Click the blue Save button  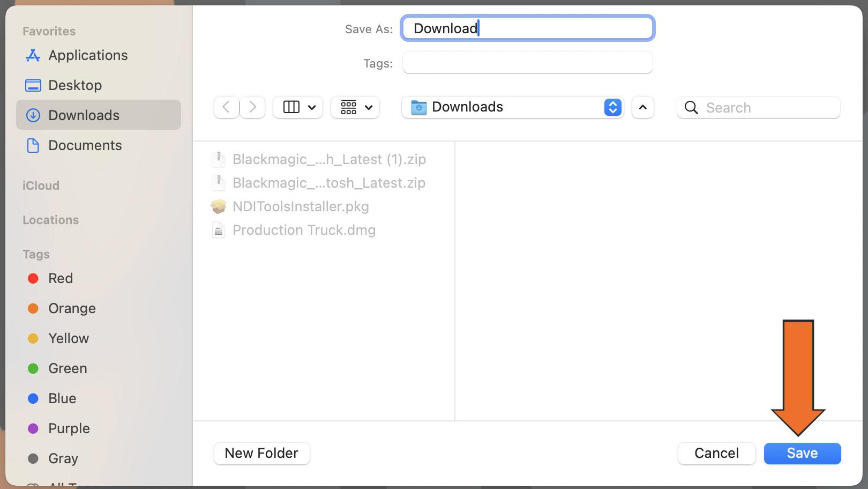tap(802, 453)
